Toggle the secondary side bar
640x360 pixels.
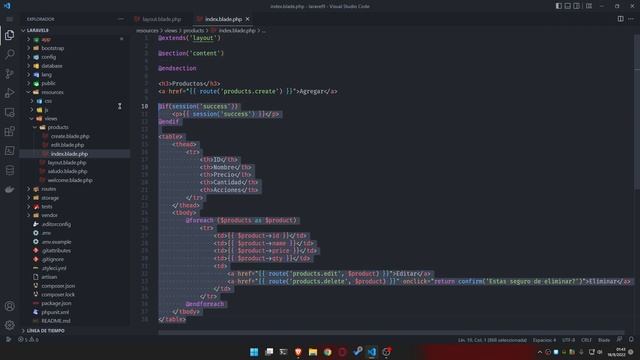pyautogui.click(x=576, y=6)
